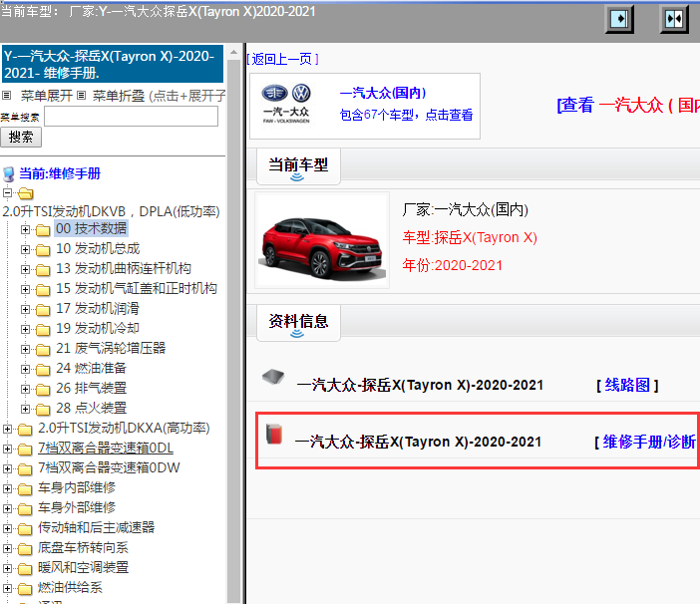The width and height of the screenshot is (700, 604).
Task: Click folder icon for 00 技术数据
Action: (43, 230)
